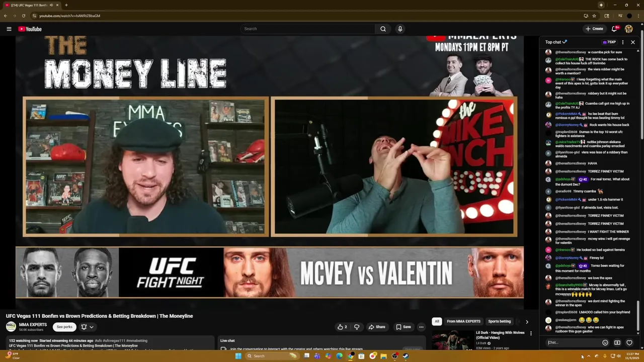Viewport: 644px width, 362px height.
Task: Open live chat more options menu
Action: [x=623, y=42]
